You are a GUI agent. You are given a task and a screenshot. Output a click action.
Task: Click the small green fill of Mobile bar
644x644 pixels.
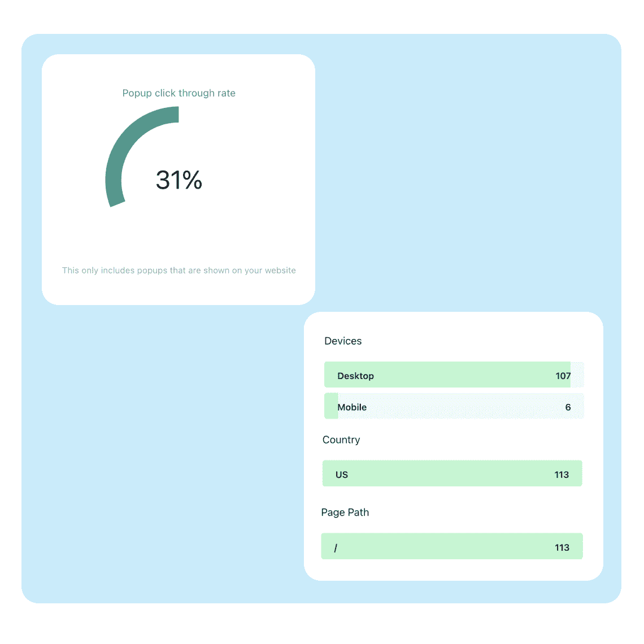pyautogui.click(x=331, y=406)
